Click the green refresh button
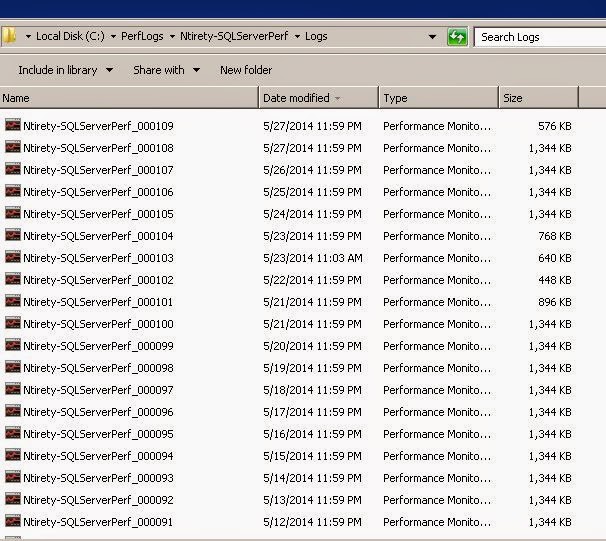606x541 pixels. 457,37
